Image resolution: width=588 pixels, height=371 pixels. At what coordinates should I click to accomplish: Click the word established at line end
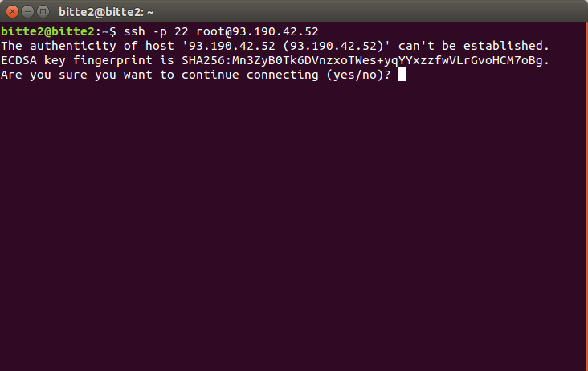point(506,46)
